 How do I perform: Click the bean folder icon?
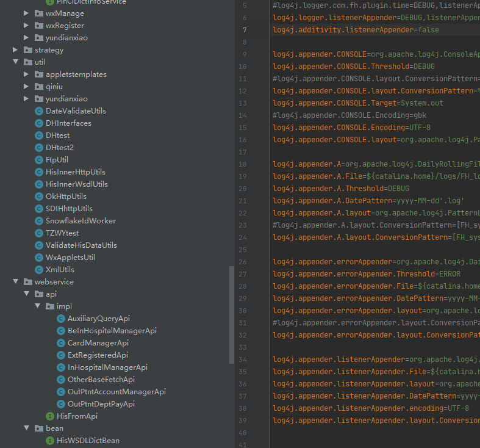pyautogui.click(x=39, y=428)
